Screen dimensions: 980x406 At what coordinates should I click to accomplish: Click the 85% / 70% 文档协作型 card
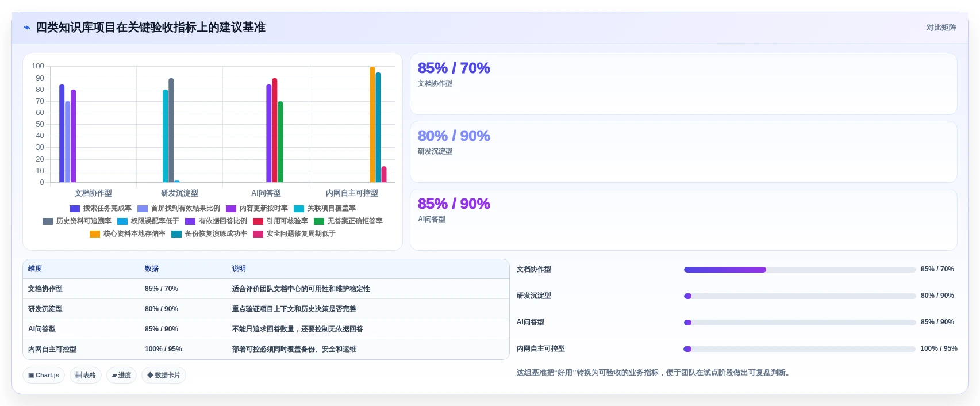(683, 84)
